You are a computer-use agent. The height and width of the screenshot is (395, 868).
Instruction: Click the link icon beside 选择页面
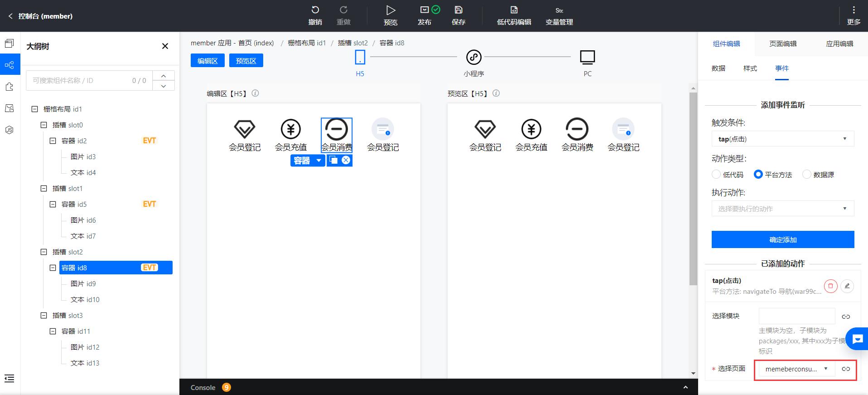(846, 369)
